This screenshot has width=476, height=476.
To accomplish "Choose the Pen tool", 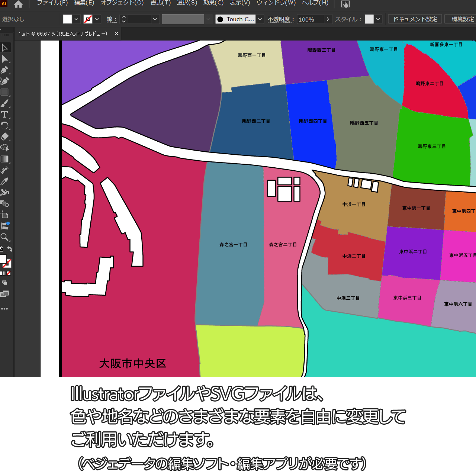I will pos(5,70).
